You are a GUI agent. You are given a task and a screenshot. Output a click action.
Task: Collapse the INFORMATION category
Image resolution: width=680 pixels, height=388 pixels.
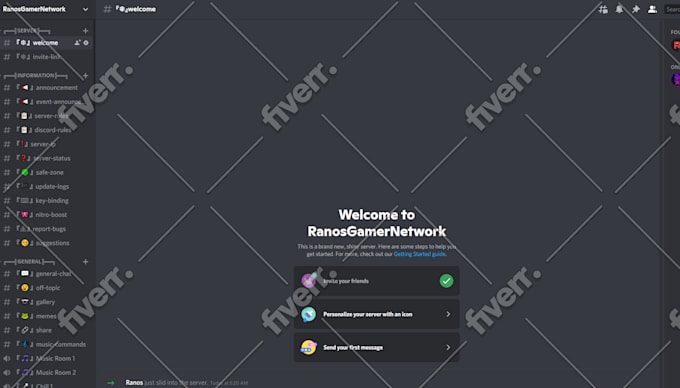pos(36,75)
